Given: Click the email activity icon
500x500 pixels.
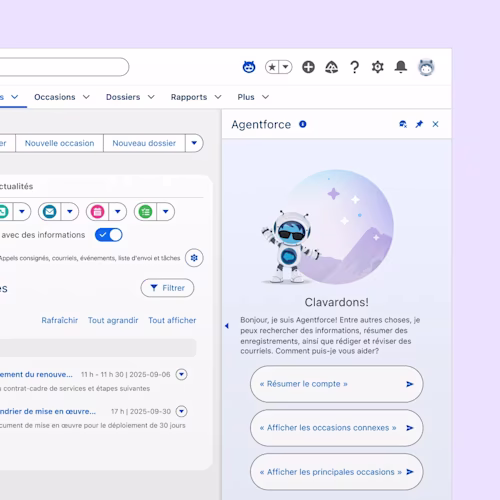Looking at the screenshot, I should (50, 212).
